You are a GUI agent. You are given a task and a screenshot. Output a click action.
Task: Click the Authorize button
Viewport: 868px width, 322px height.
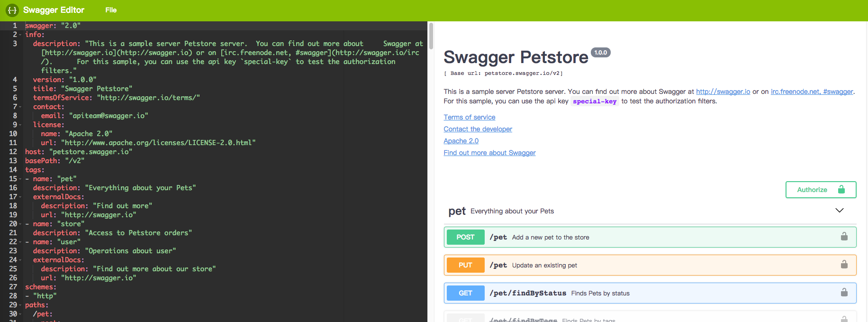pos(821,190)
